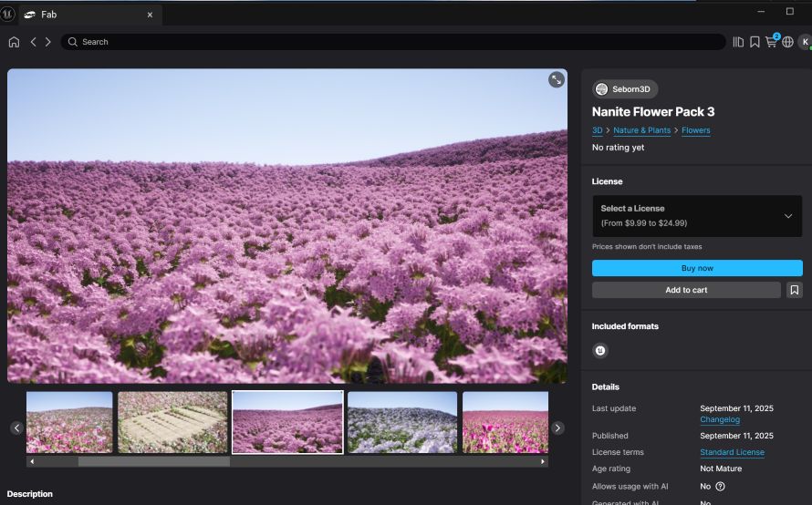Viewport: 812px width, 505px height.
Task: Open the saved bookmarks icon in header
Action: 755,42
